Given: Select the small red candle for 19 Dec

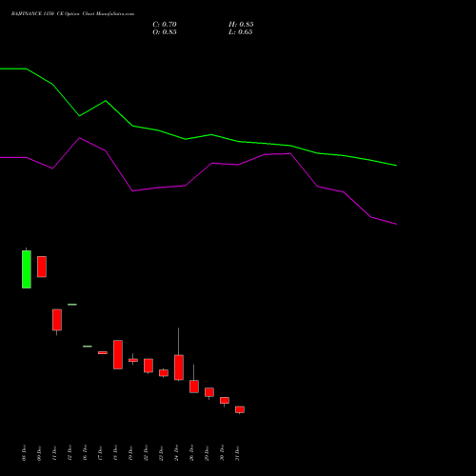Looking at the screenshot, I should pos(133,360).
